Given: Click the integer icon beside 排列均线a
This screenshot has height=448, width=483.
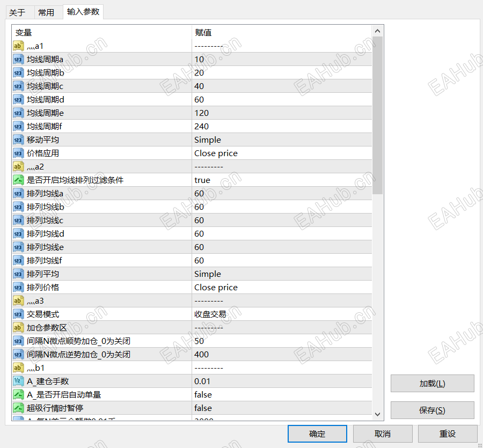Looking at the screenshot, I should tap(18, 194).
